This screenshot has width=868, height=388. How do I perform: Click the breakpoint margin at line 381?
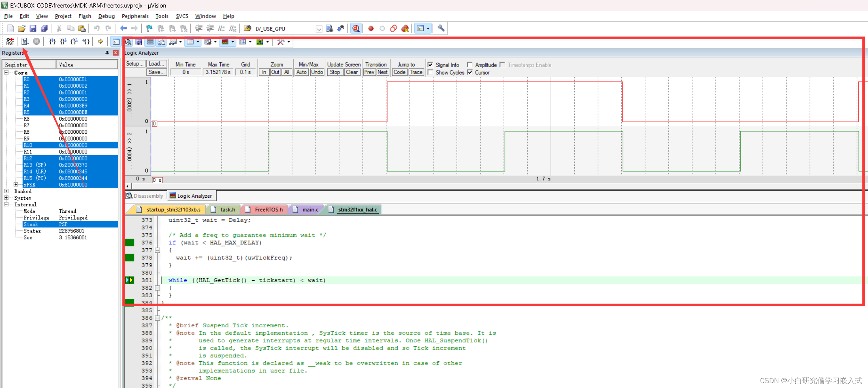(x=130, y=280)
